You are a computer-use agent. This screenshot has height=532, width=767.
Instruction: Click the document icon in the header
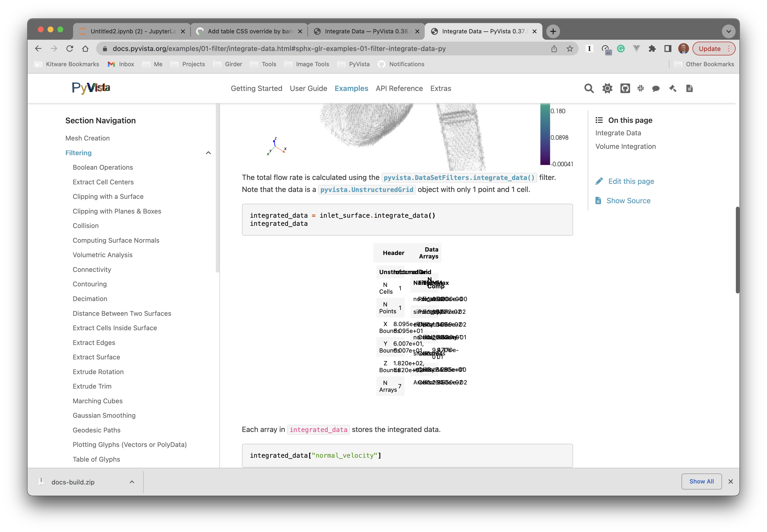tap(689, 88)
